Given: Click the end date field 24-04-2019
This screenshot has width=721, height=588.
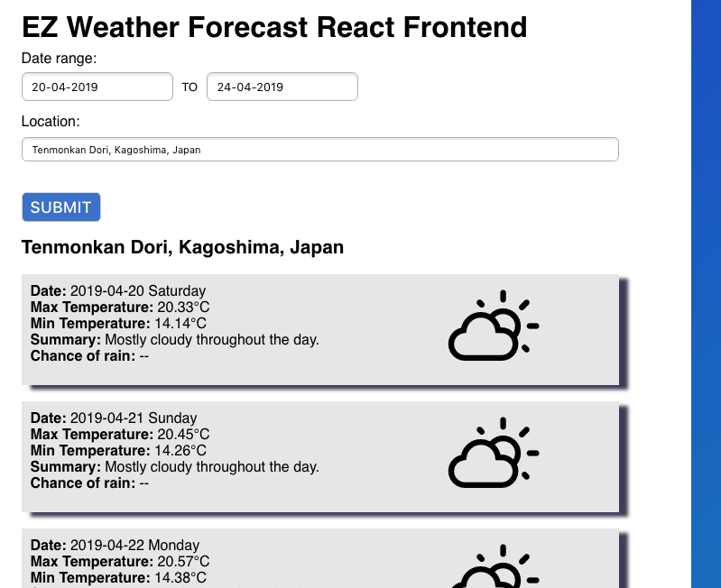Looking at the screenshot, I should pyautogui.click(x=282, y=87).
